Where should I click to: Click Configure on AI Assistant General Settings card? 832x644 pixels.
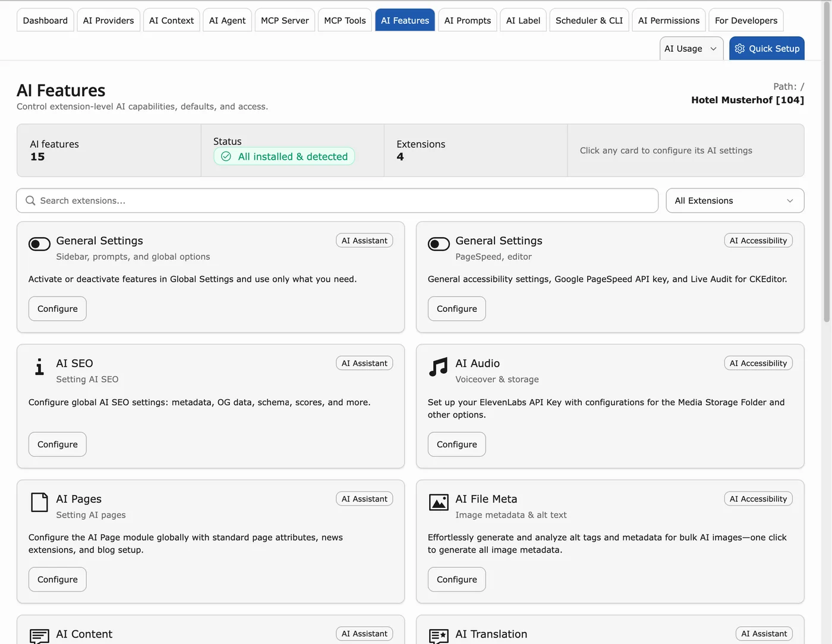(x=58, y=309)
